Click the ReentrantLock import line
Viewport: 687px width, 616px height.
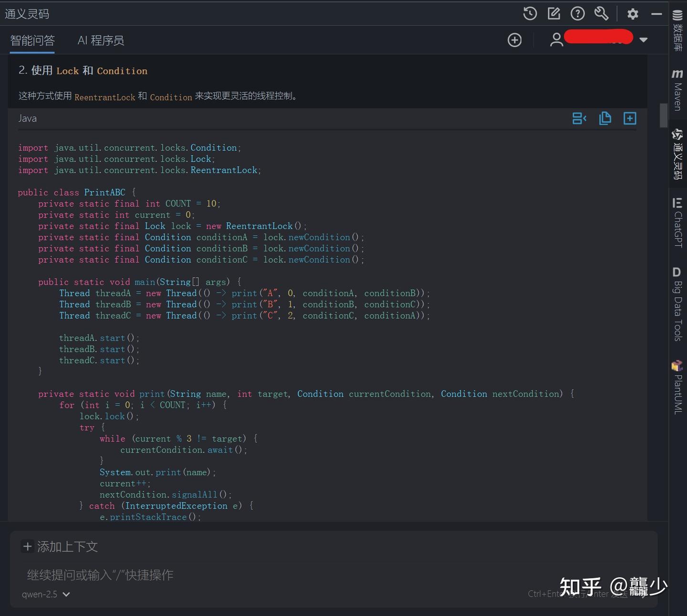139,170
